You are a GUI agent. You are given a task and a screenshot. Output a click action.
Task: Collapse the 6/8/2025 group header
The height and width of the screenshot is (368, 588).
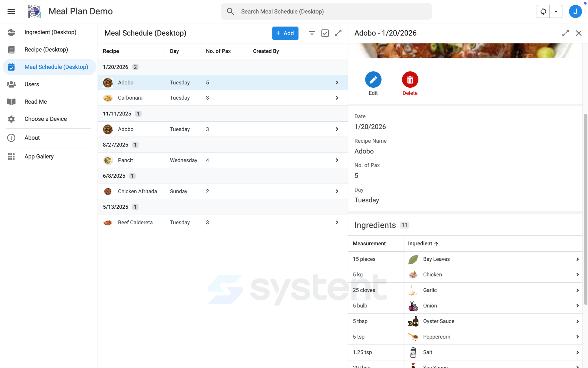(x=223, y=176)
